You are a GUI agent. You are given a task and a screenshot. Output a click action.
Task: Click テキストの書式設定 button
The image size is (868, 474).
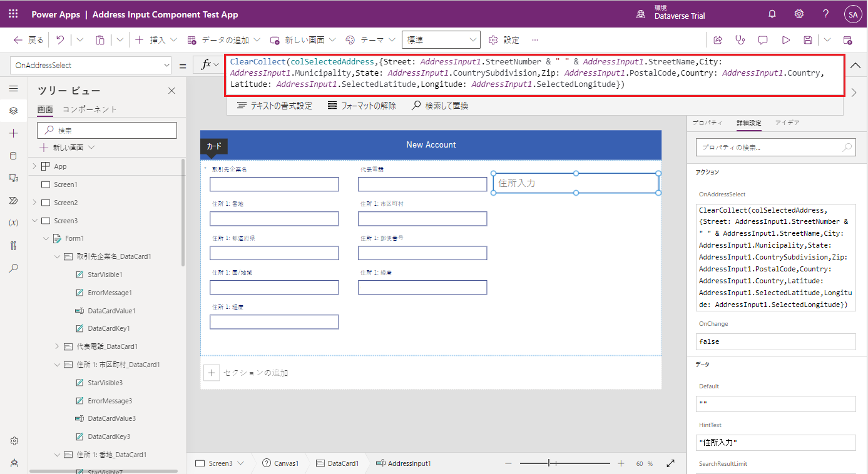click(x=275, y=106)
